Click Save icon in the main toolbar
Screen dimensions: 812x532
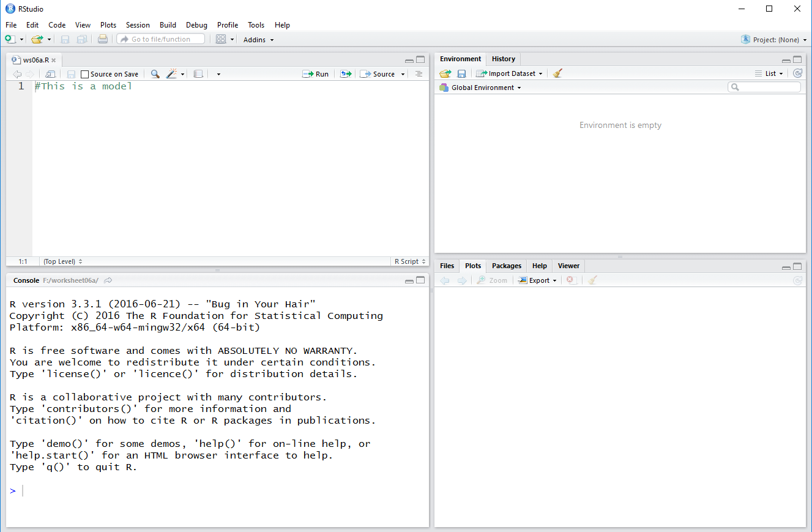65,39
